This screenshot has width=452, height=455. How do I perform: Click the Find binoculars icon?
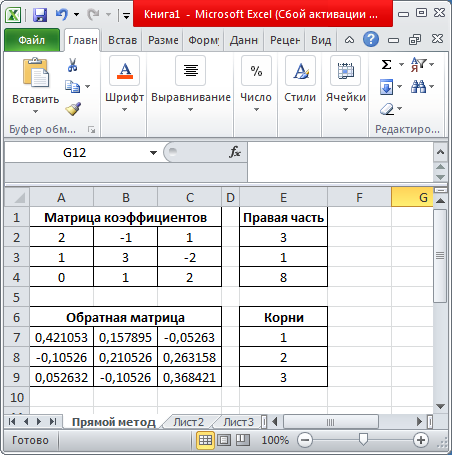point(418,87)
